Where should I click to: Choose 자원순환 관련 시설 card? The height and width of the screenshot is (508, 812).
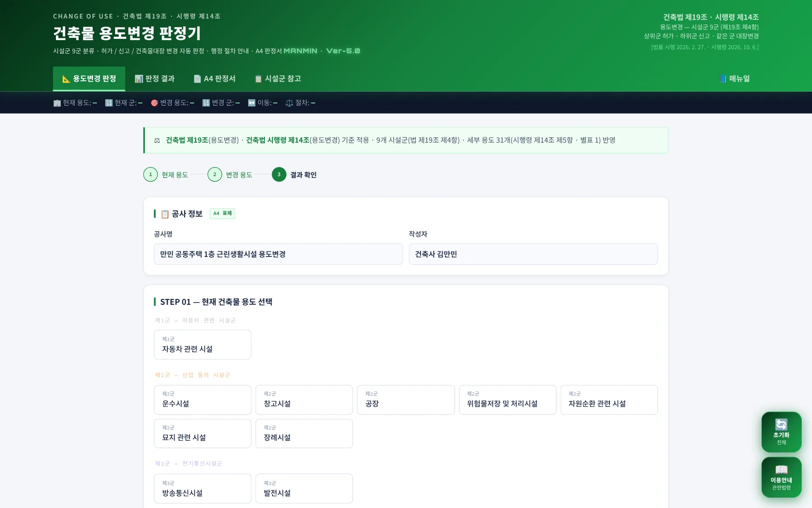(x=609, y=400)
